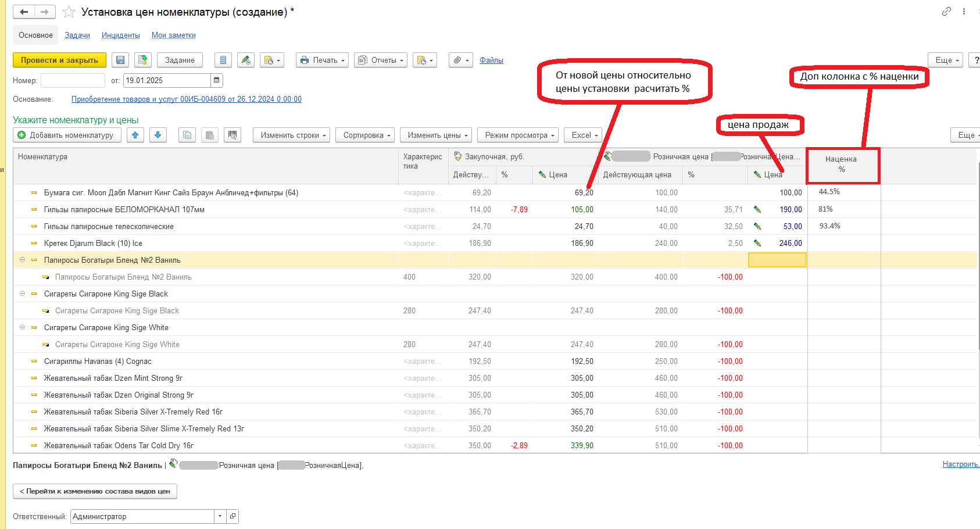Click copy rows icon in table toolbar
The image size is (980, 529).
coord(187,135)
